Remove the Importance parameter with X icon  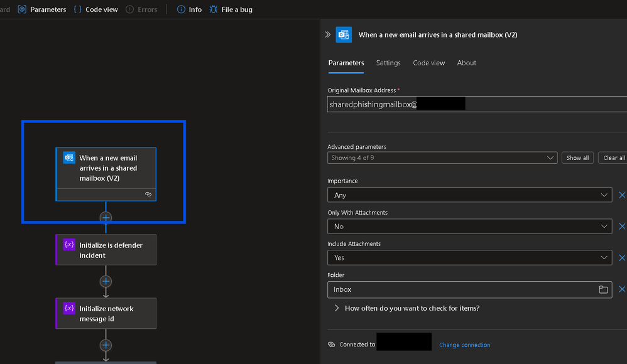[622, 195]
